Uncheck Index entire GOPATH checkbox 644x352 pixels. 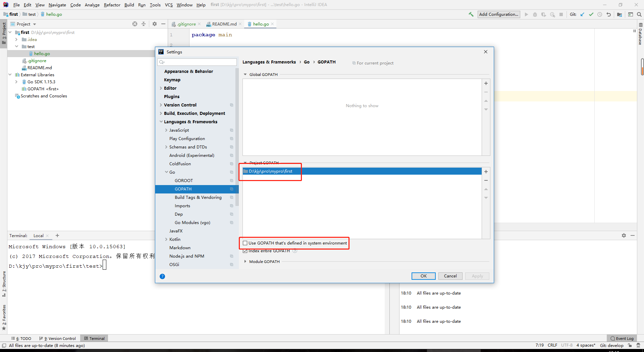[x=245, y=251]
